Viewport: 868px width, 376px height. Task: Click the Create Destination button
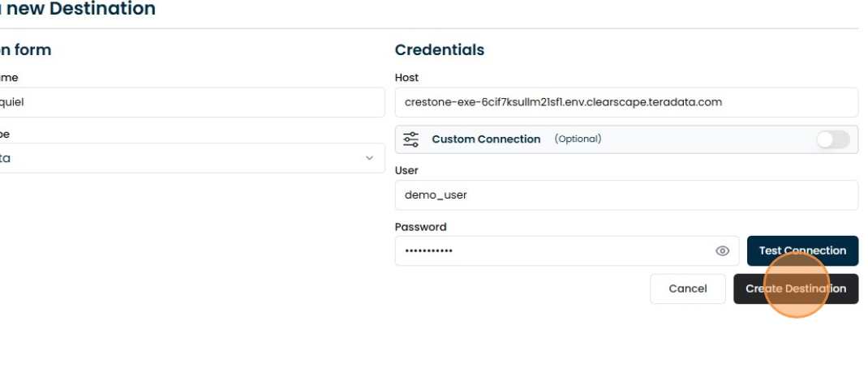pos(795,288)
